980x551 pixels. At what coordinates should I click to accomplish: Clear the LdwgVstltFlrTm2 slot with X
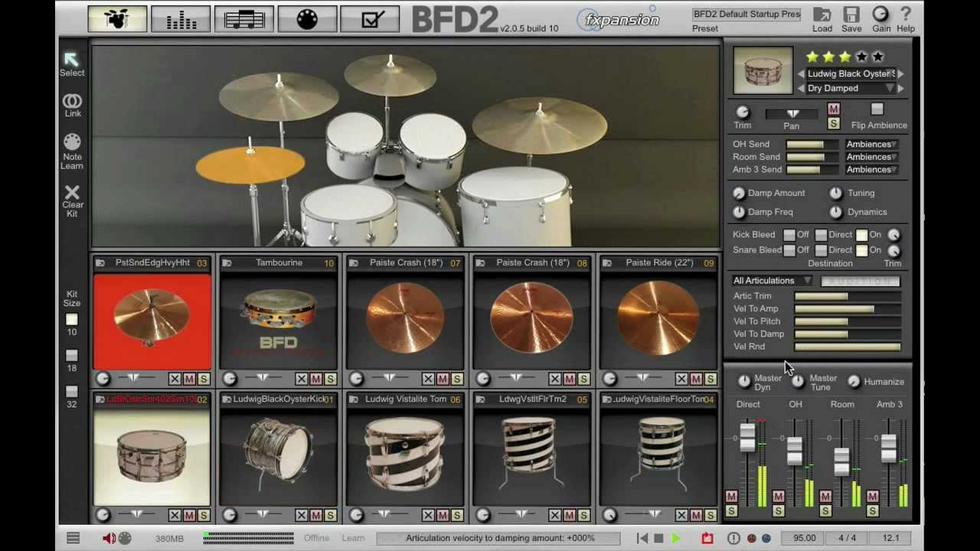point(555,515)
